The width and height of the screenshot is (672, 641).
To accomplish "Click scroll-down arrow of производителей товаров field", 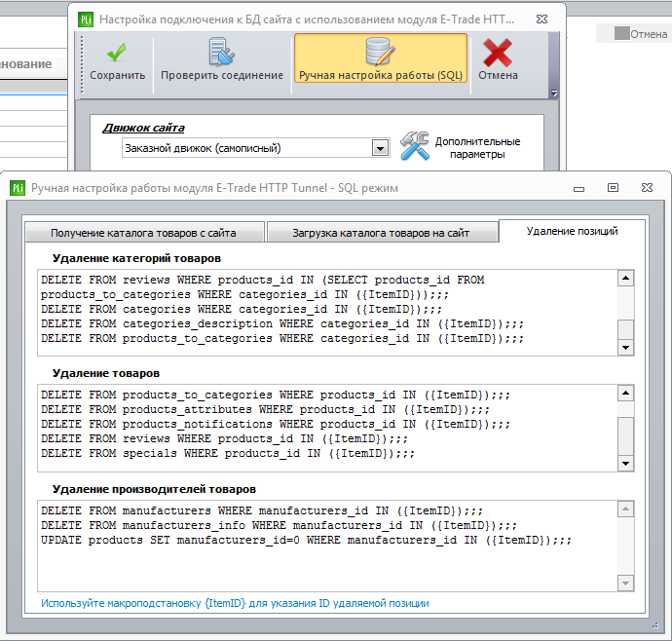I will (x=625, y=584).
